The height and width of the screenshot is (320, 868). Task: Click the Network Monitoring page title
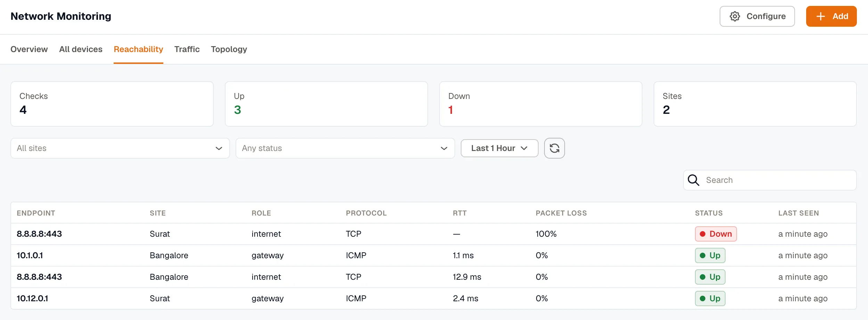tap(61, 16)
